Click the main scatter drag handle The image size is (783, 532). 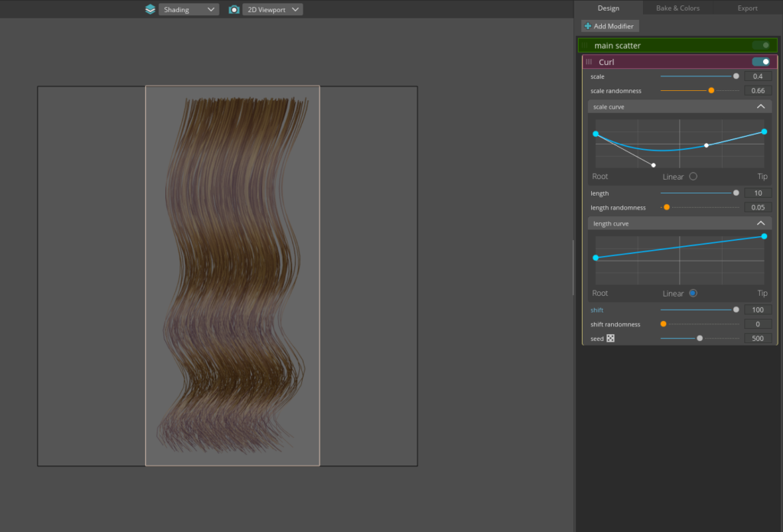(586, 46)
